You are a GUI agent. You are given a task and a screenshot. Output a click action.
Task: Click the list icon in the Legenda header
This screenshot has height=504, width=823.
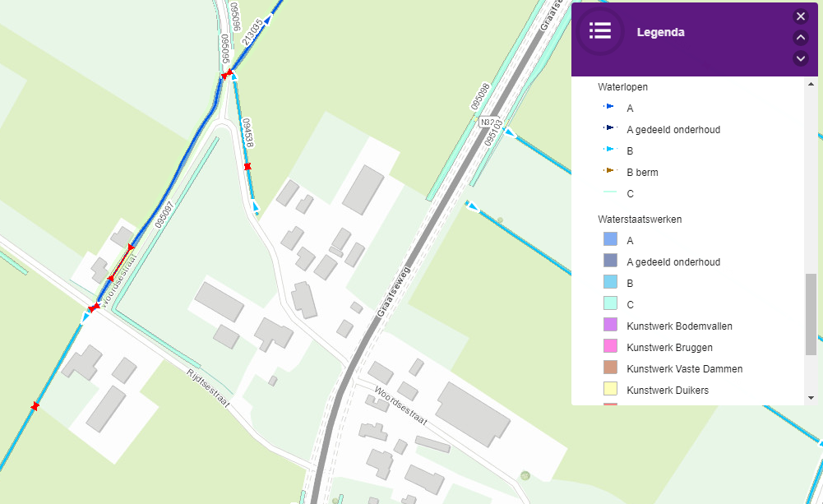tap(600, 31)
